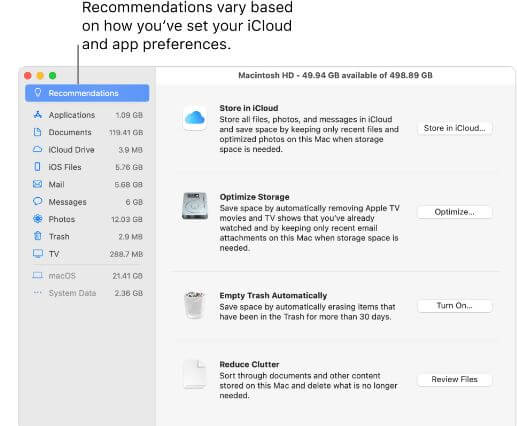Screen dimensions: 517x426
Task: Click the 288.7 MB TV size
Action: (126, 254)
